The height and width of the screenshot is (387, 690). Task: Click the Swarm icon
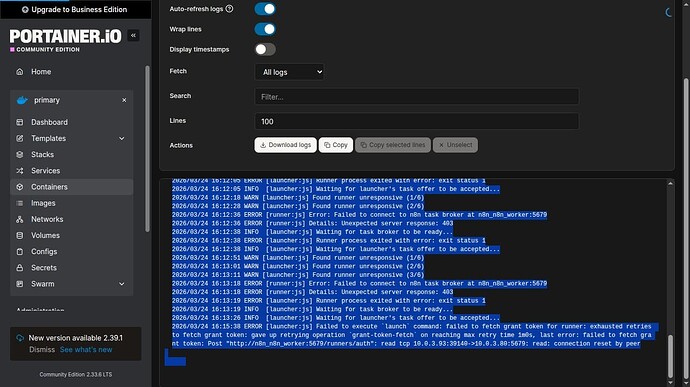pyautogui.click(x=19, y=284)
